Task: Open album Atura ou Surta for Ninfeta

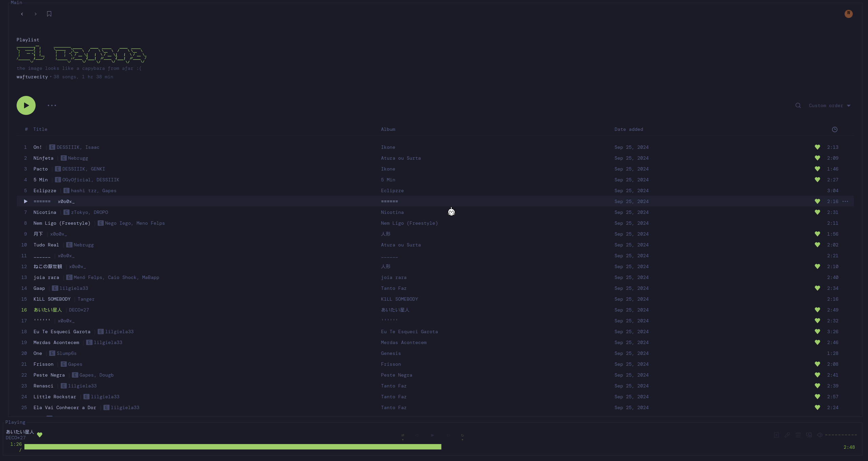Action: coord(400,158)
